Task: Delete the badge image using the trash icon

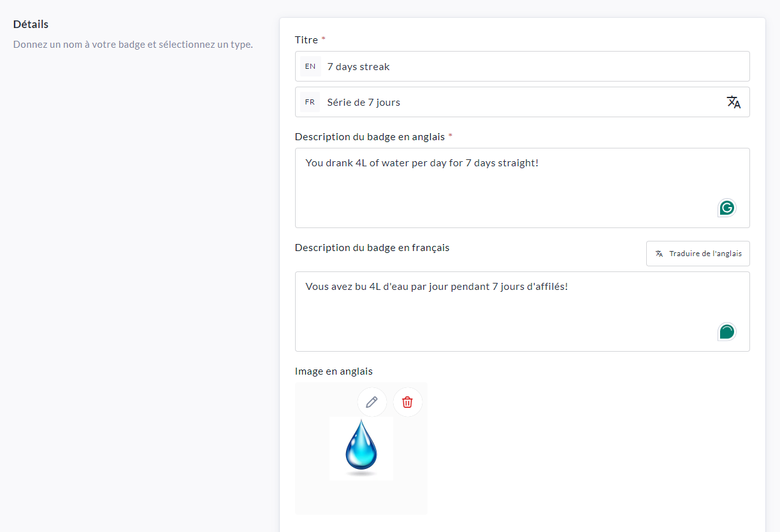Action: (407, 402)
